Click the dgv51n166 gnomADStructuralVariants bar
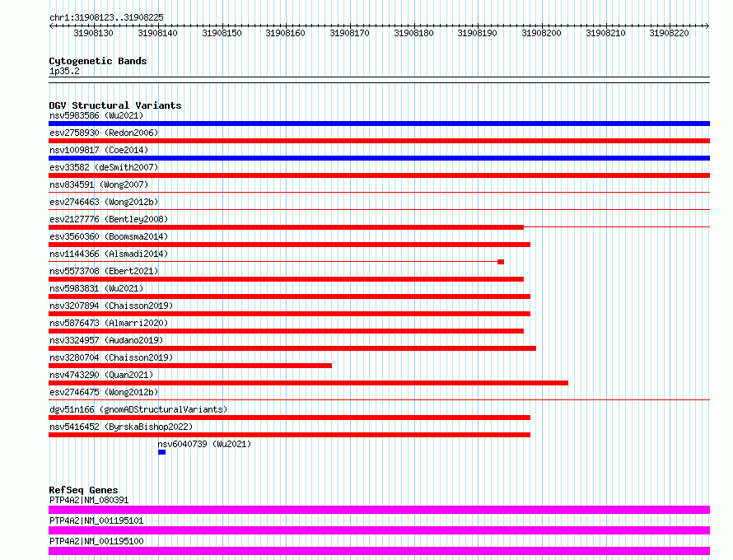Viewport: 733px width, 560px height. (289, 418)
